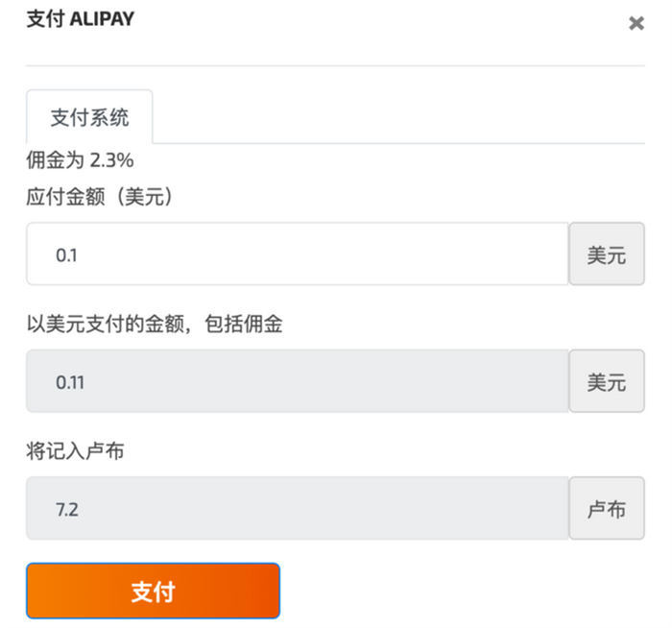
Task: Click the 0.11 value in the commission-inclusive field
Action: click(x=70, y=382)
